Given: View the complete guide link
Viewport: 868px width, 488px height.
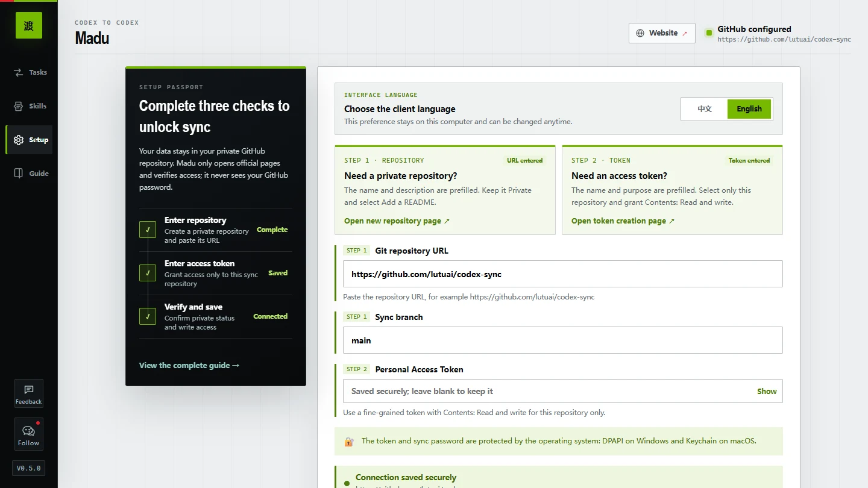Looking at the screenshot, I should coord(189,366).
